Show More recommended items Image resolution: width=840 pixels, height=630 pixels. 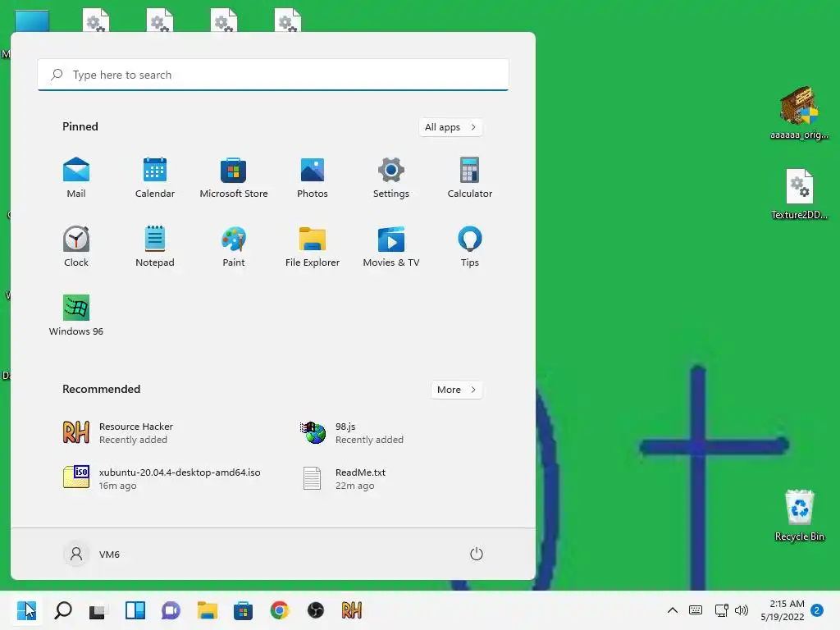(456, 390)
